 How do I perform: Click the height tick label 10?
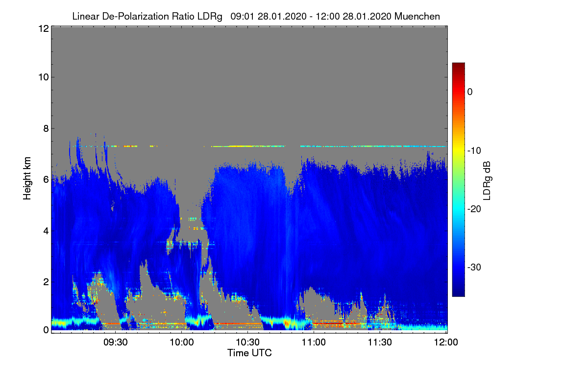coord(43,77)
